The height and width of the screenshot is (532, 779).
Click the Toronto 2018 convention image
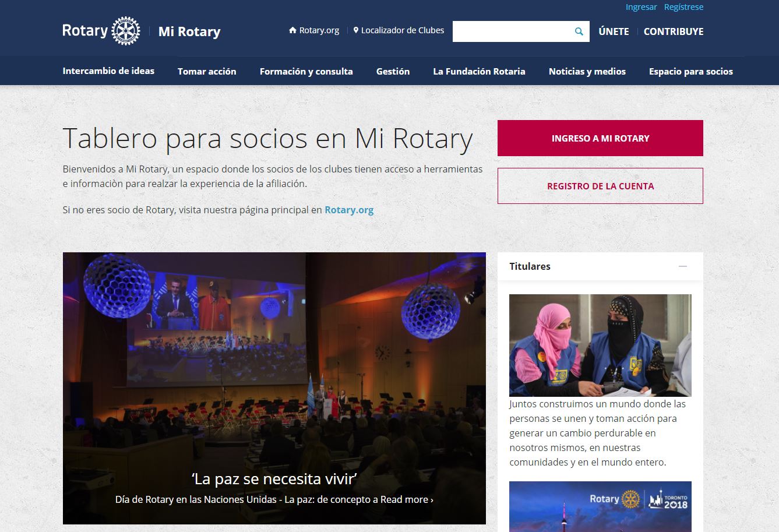[600, 506]
